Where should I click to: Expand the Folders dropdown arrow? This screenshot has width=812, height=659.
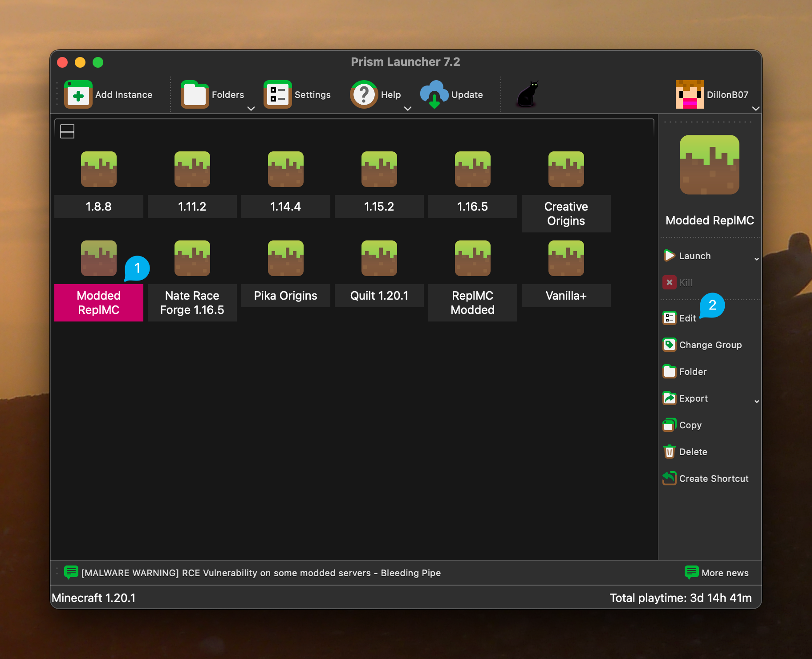pos(251,108)
